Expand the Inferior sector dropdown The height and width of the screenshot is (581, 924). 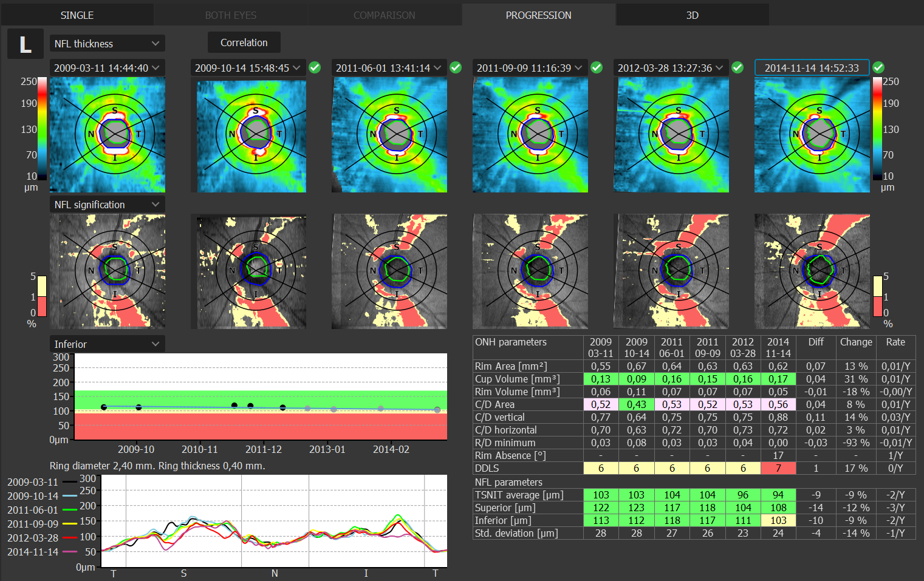coord(108,344)
